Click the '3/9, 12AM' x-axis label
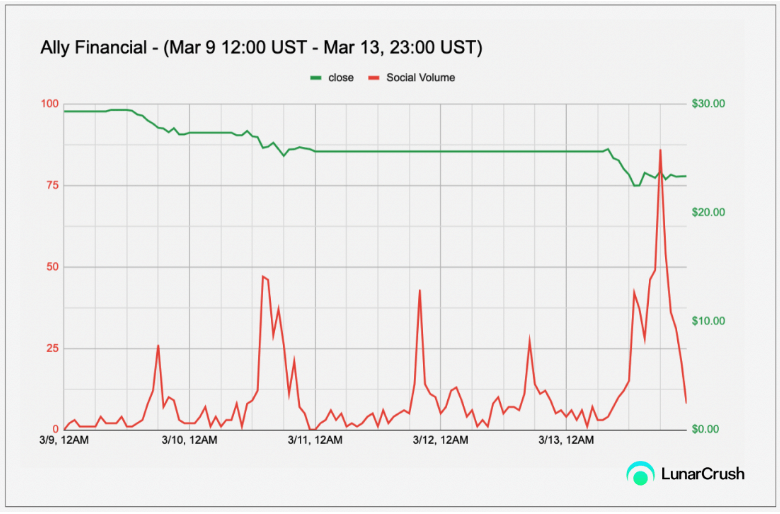The image size is (780, 514). click(64, 440)
